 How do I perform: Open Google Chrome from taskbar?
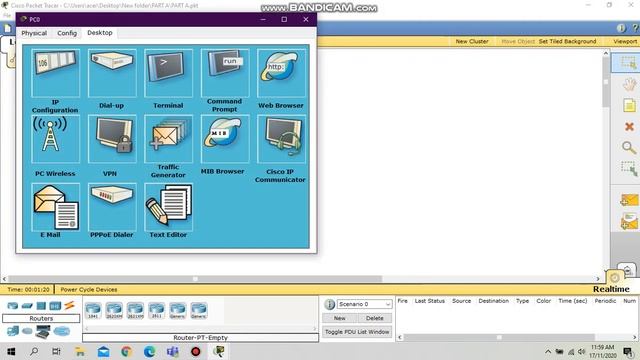pos(127,351)
